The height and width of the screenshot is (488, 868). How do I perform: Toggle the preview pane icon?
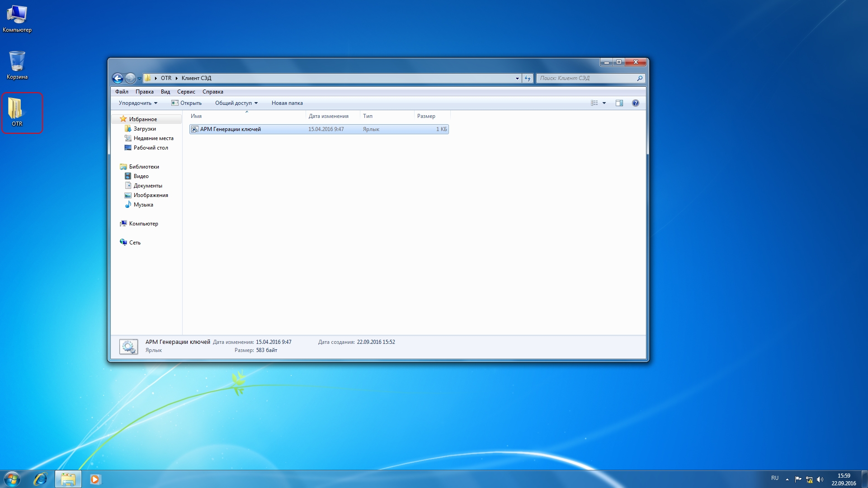click(619, 103)
